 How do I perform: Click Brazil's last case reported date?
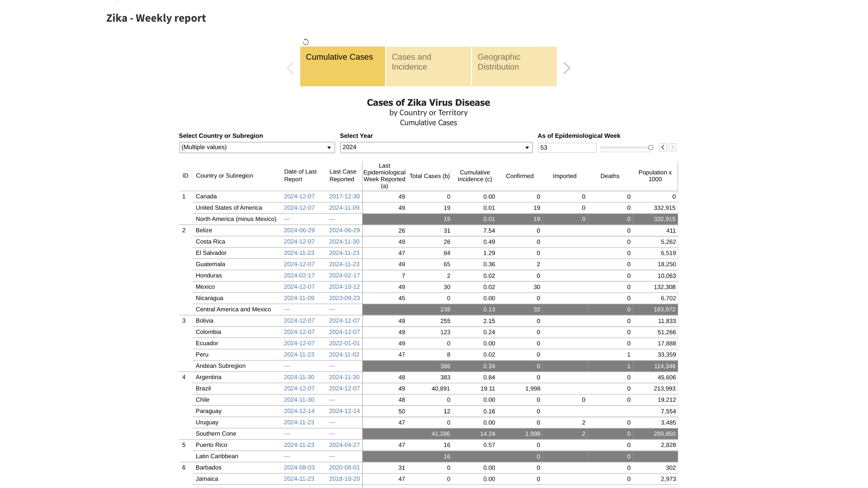click(344, 389)
